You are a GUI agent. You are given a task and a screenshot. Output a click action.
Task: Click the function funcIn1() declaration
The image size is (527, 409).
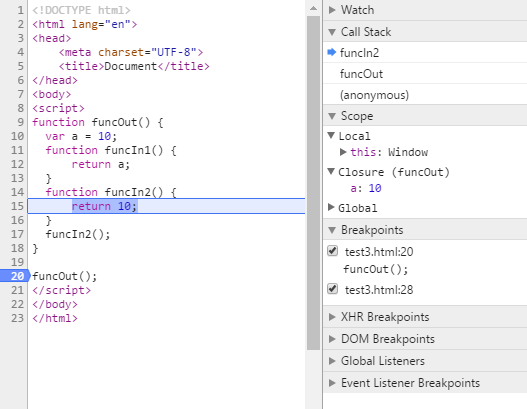[111, 150]
